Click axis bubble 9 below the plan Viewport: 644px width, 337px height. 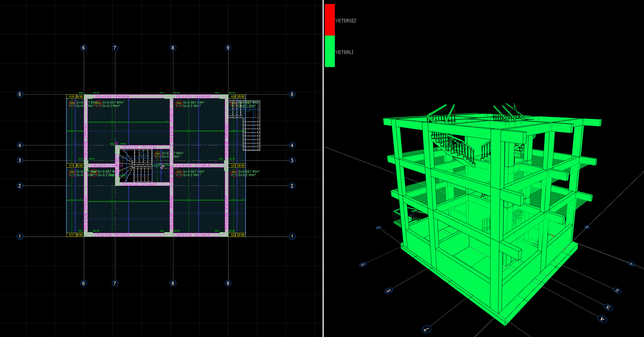click(228, 283)
